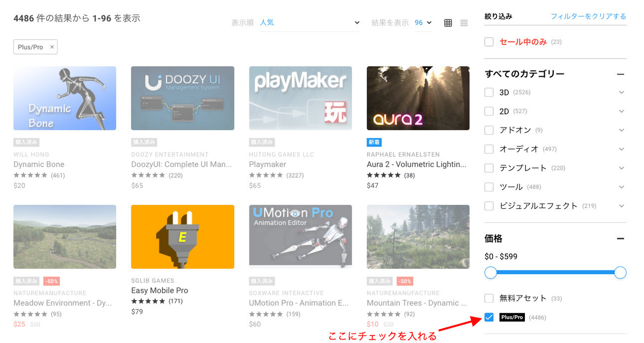Click the Meadow Environment thumbnail
Viewport: 644px width, 343px height.
64,237
